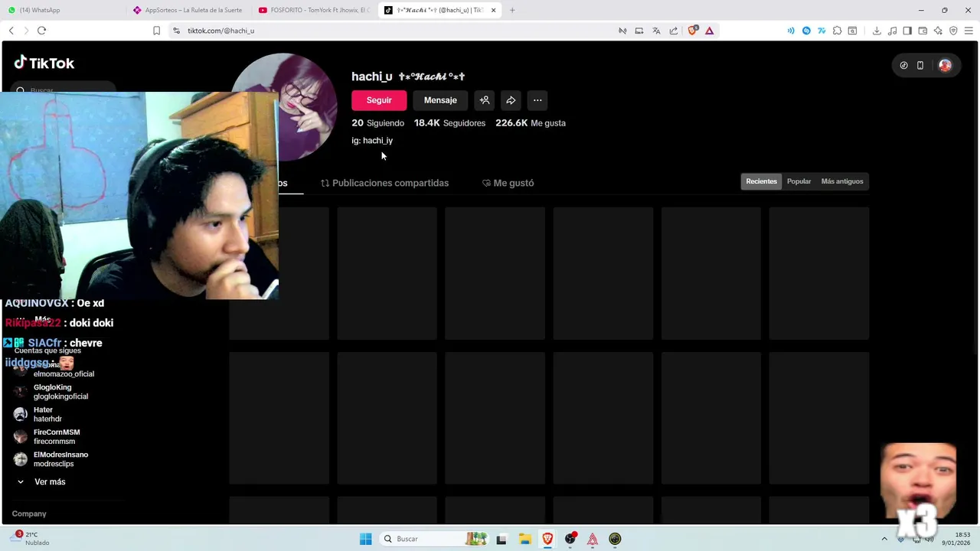Open Brave Shields lion icon
Viewport: 980px width, 551px height.
(693, 31)
